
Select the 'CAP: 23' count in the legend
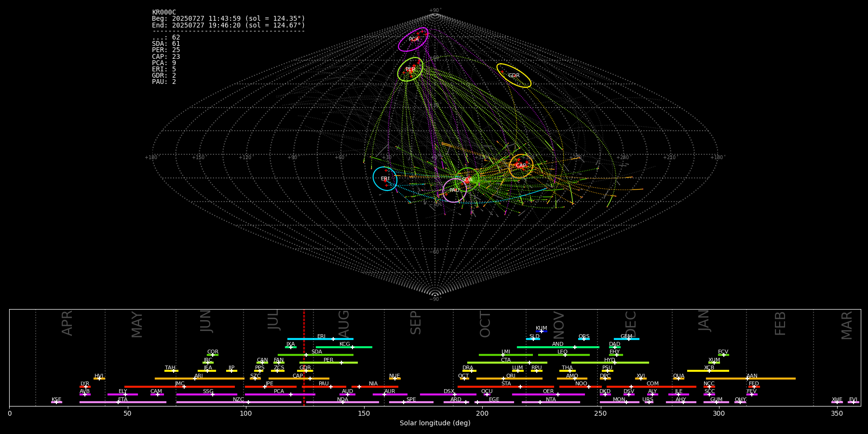[x=166, y=57]
